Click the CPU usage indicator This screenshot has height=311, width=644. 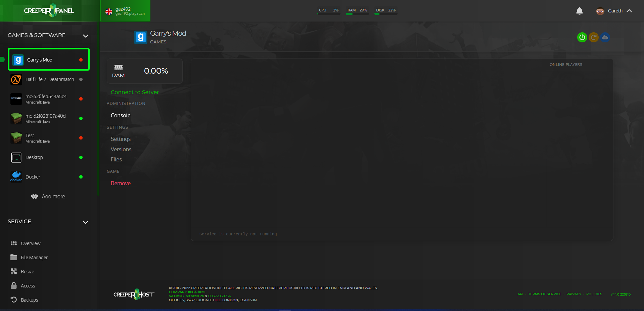329,11
